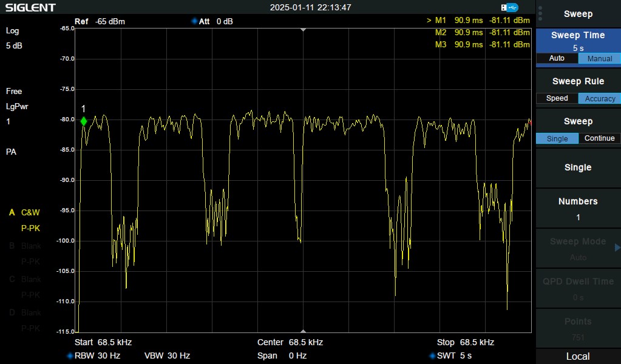Expand the Sweep Mode submenu arrow

click(x=617, y=248)
